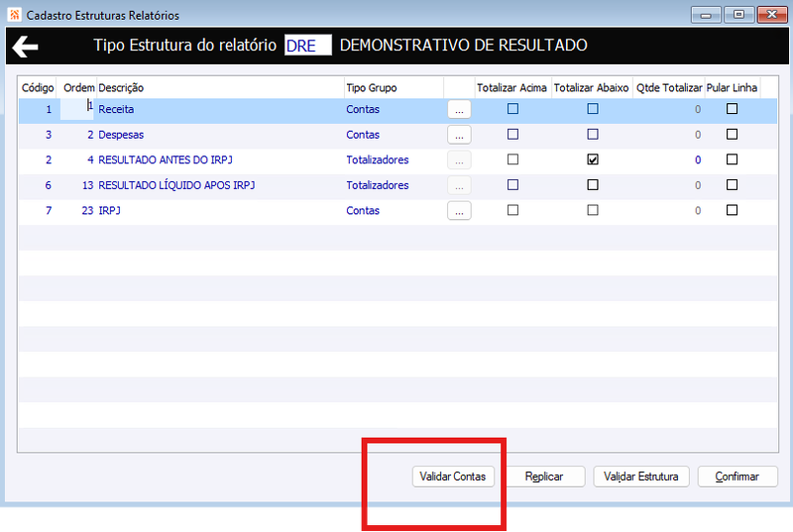Image resolution: width=793 pixels, height=532 pixels.
Task: Toggle Totalizar Abaixo for Despesas
Action: [x=593, y=134]
